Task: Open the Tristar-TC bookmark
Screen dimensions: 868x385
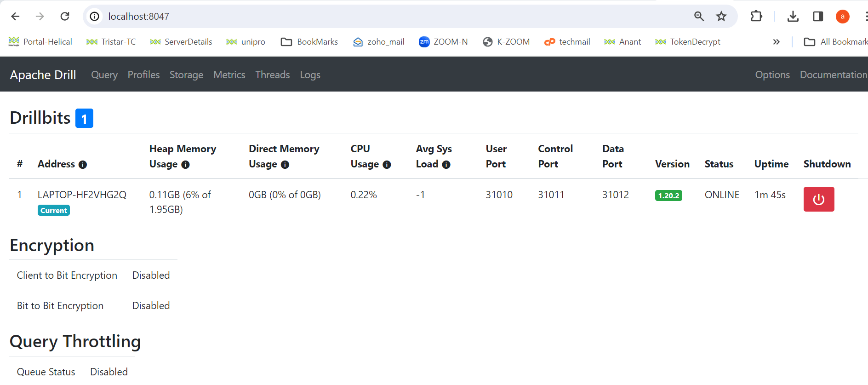Action: [111, 42]
